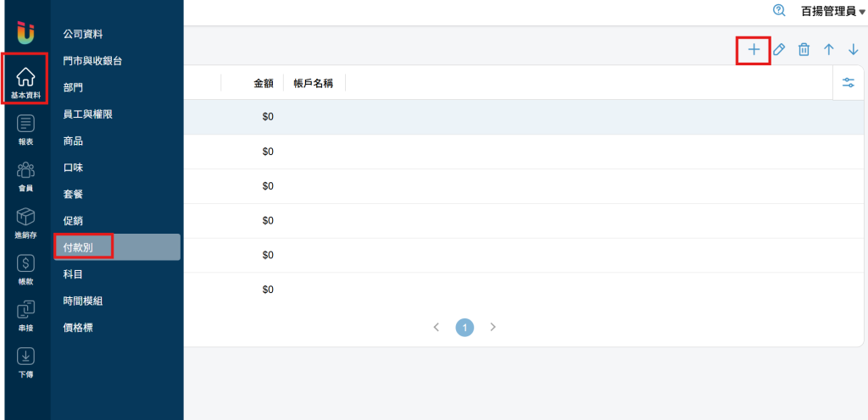Go to the previous page chevron

[x=437, y=327]
